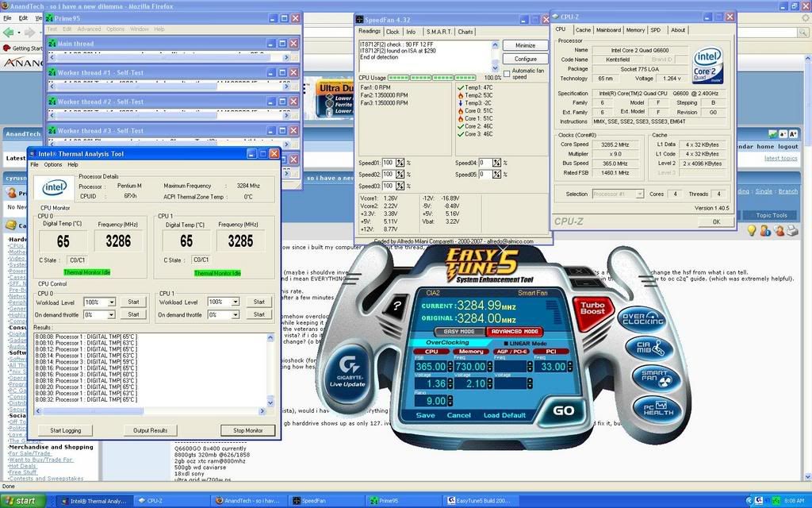The width and height of the screenshot is (812, 508).
Task: Click Load Default in EasyTune5
Action: (504, 415)
